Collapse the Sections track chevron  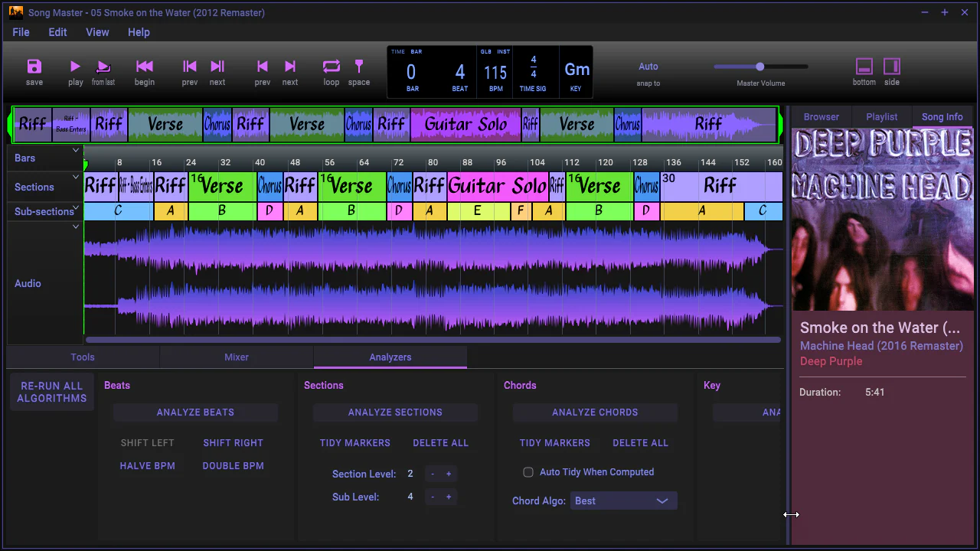(76, 177)
